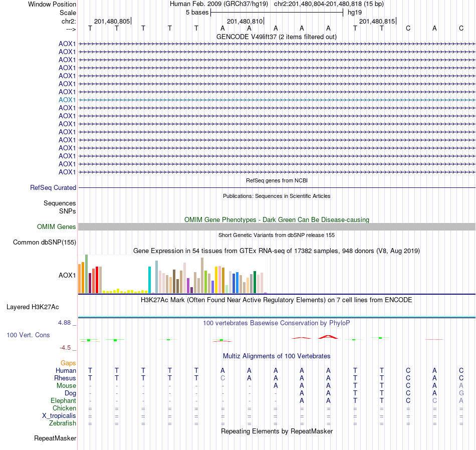Click the RefSeq genes from NCBI title
This screenshot has height=450, width=476.
click(x=277, y=180)
